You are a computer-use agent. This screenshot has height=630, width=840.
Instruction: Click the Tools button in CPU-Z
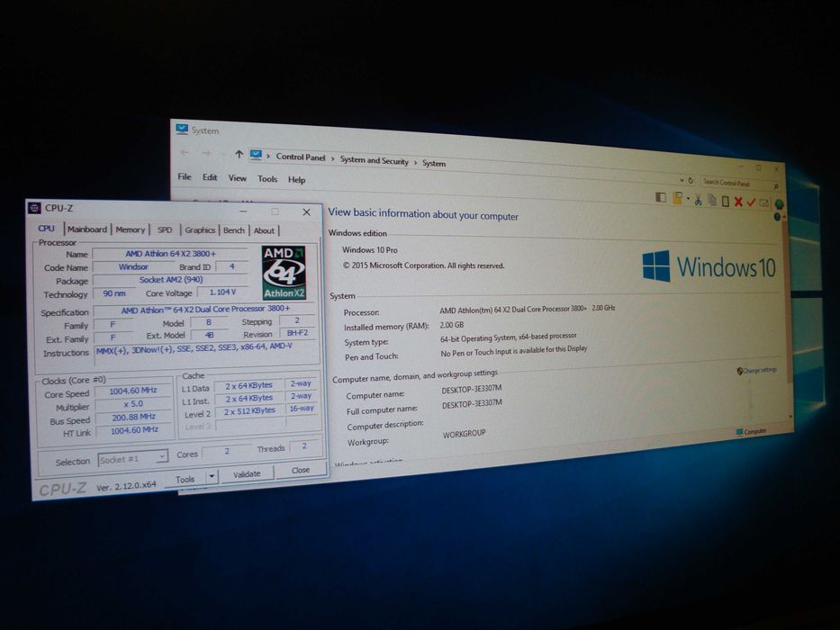(x=185, y=479)
